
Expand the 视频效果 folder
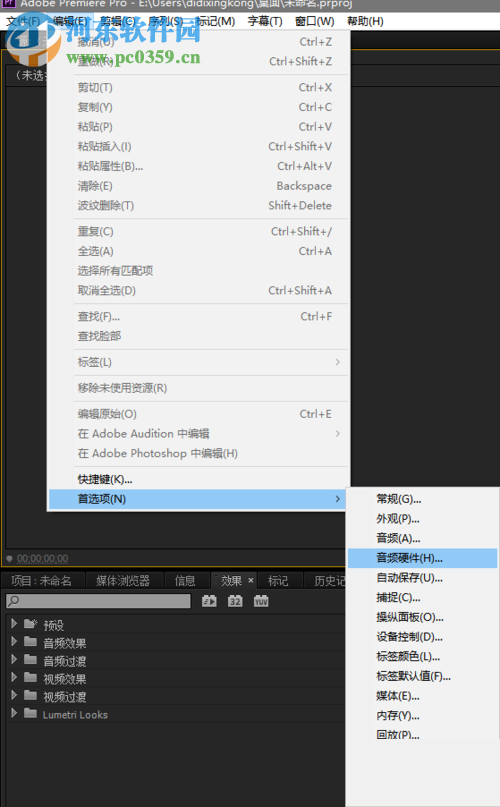coord(14,677)
